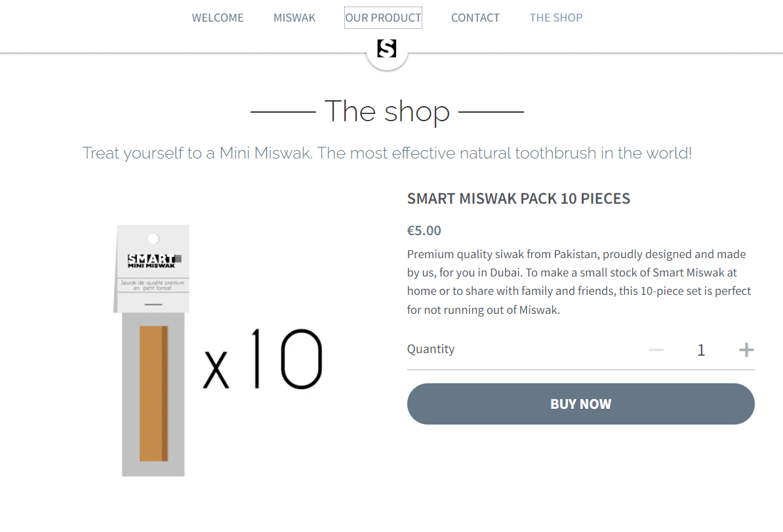Open the WELCOME navigation item
The image size is (783, 532).
point(218,18)
